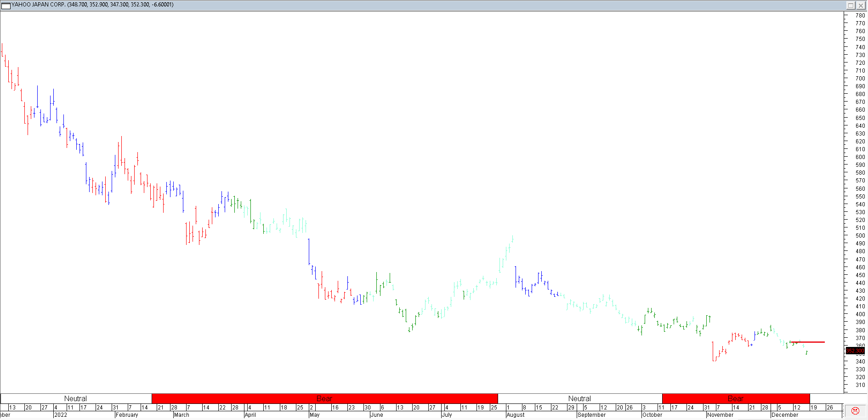The image size is (868, 420).
Task: Click the 400 price axis label
Action: [x=860, y=314]
